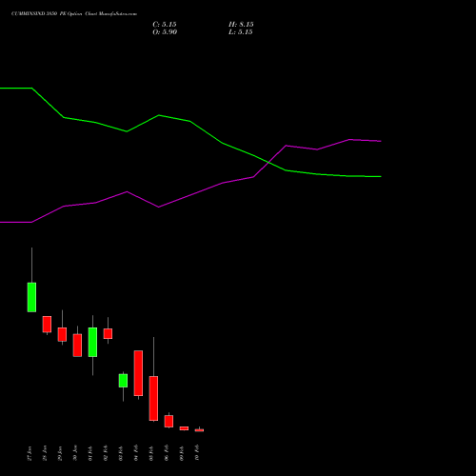This screenshot has height=476, width=476.
Task: Select the green candlestick for 27 Jan
Action: coord(31,297)
